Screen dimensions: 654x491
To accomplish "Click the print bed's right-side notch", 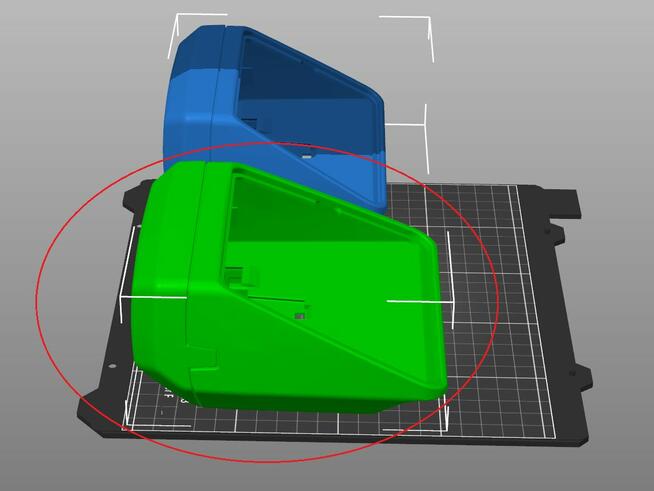I will [556, 232].
